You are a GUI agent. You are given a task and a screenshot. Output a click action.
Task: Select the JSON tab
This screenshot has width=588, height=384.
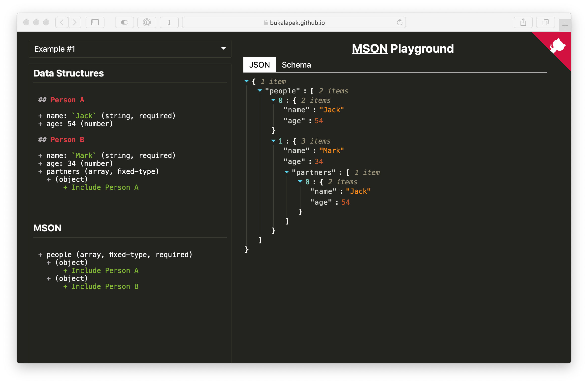pos(260,65)
